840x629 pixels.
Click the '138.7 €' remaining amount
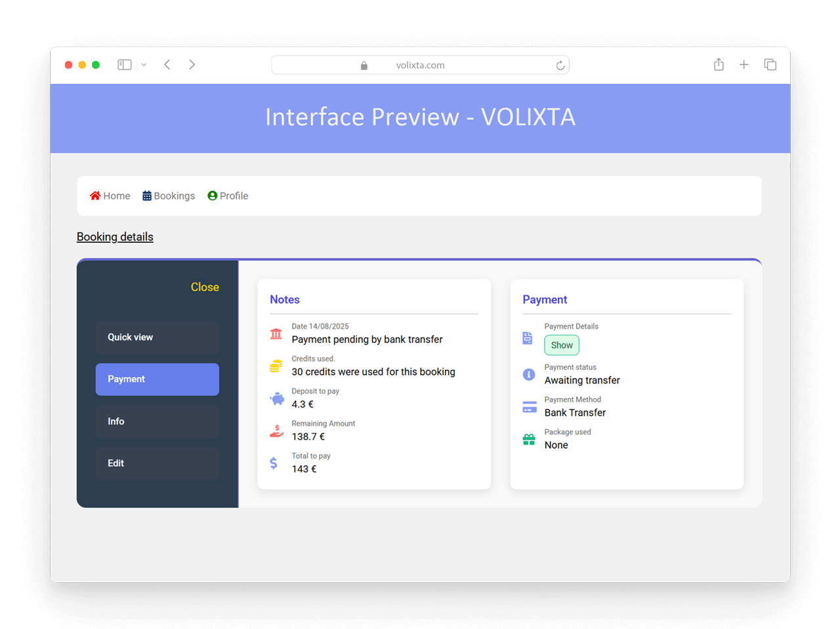point(308,436)
